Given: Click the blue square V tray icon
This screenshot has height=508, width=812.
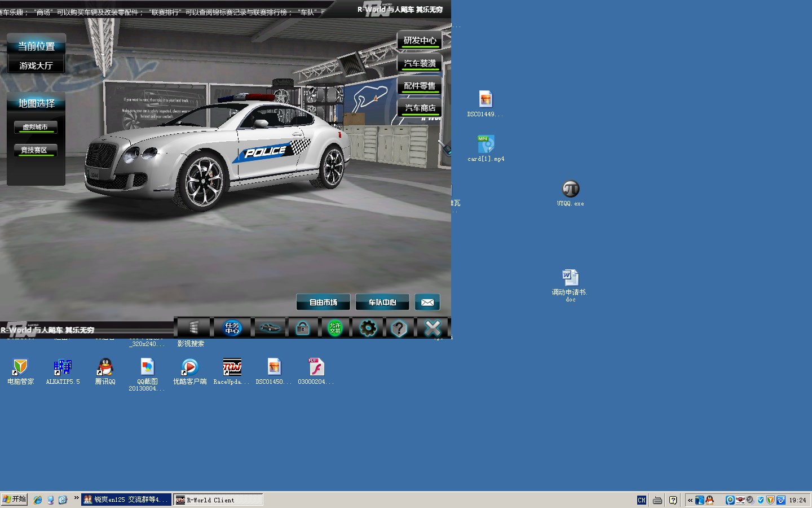Looking at the screenshot, I should pos(781,500).
